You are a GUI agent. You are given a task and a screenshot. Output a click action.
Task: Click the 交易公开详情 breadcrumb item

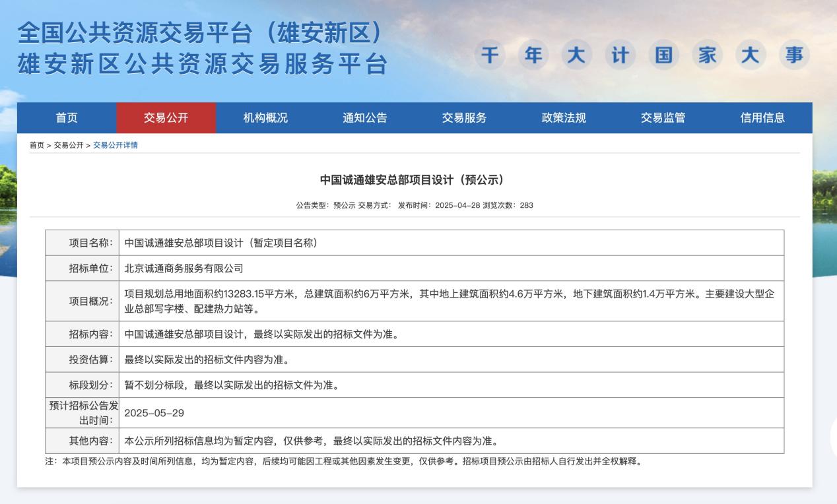(x=116, y=145)
